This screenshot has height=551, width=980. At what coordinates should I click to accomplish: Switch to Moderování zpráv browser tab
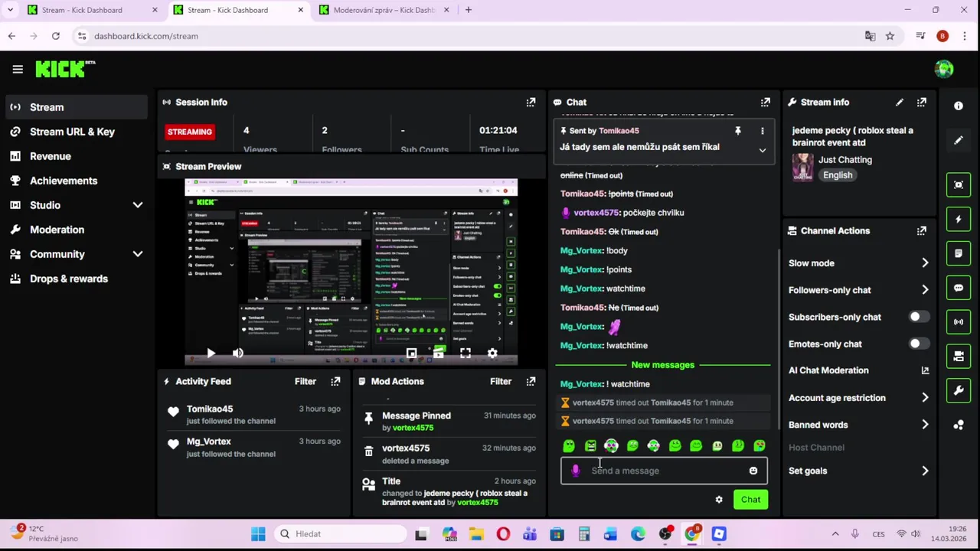(x=383, y=10)
